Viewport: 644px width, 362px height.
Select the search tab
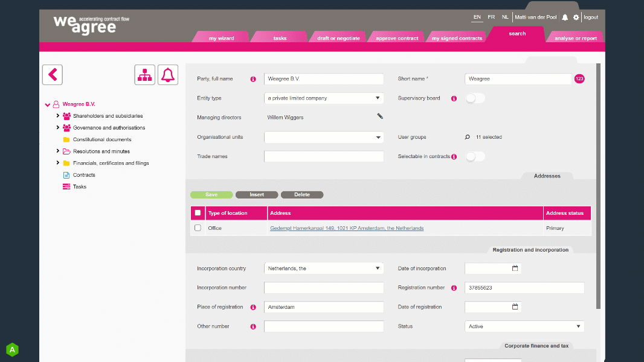[517, 34]
